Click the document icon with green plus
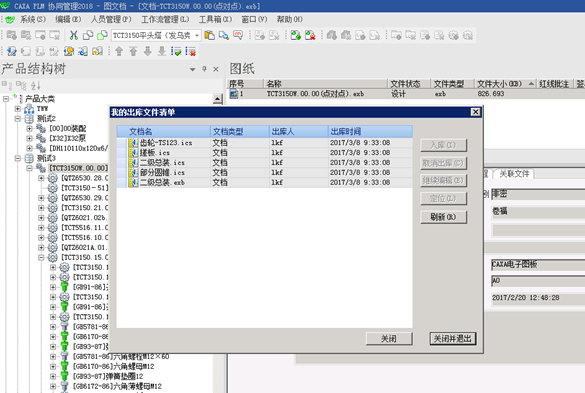This screenshot has height=393, width=585. (x=296, y=35)
